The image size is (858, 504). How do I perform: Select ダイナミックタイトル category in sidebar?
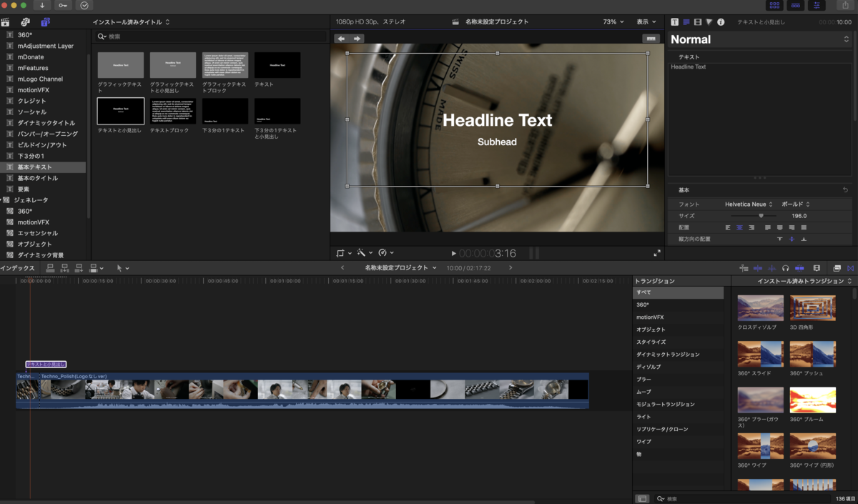[46, 123]
